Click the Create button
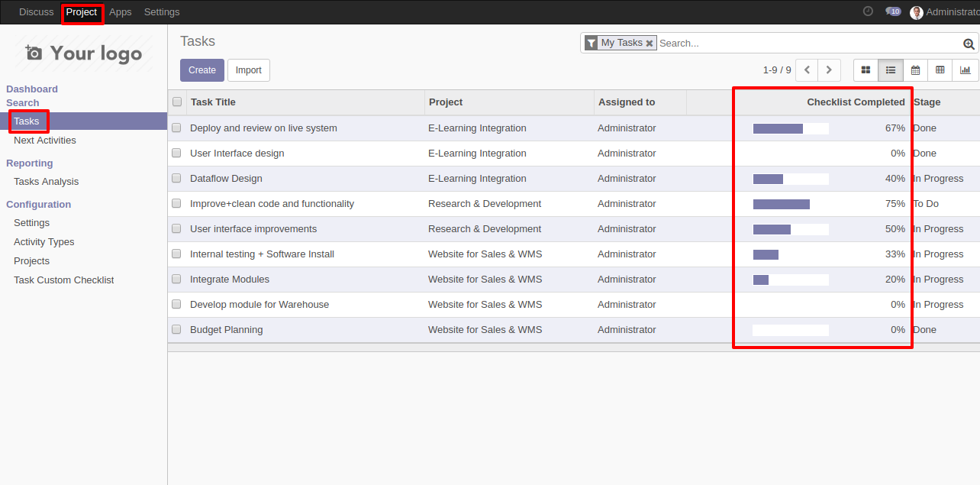The height and width of the screenshot is (485, 980). click(202, 70)
